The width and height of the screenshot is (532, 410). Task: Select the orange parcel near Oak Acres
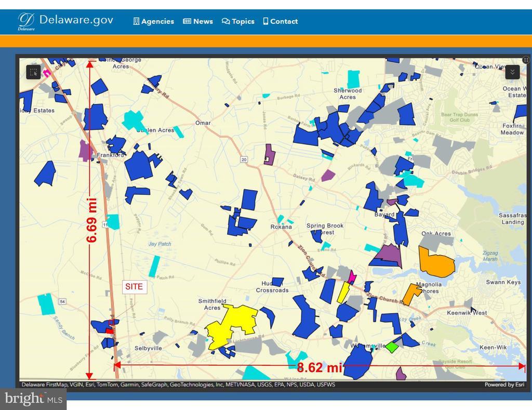[435, 261]
